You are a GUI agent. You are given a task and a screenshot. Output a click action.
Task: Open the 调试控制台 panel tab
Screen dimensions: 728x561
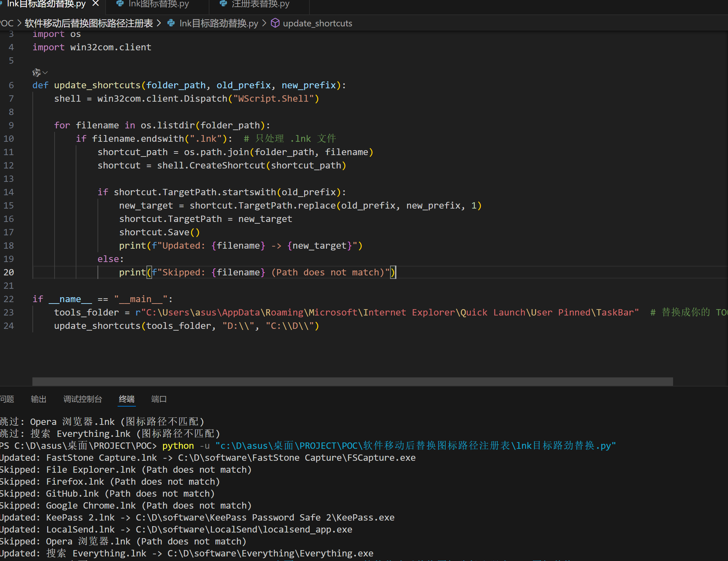[x=83, y=399]
